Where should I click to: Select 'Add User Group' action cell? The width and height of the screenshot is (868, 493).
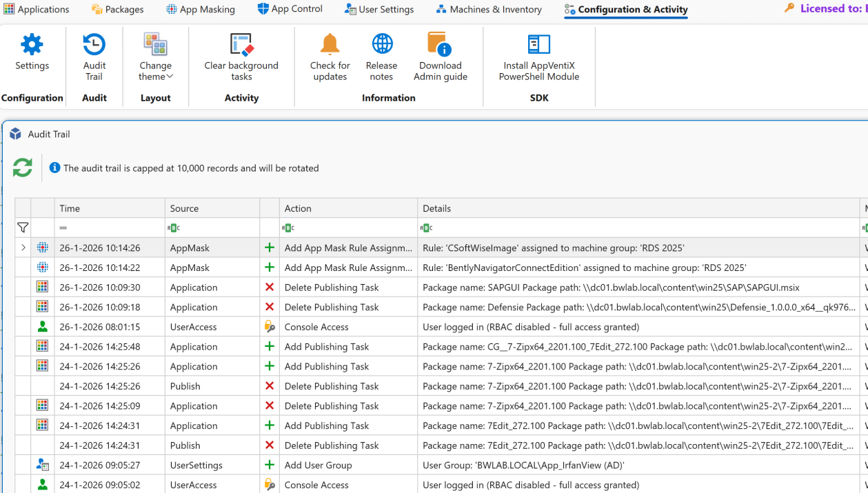348,465
